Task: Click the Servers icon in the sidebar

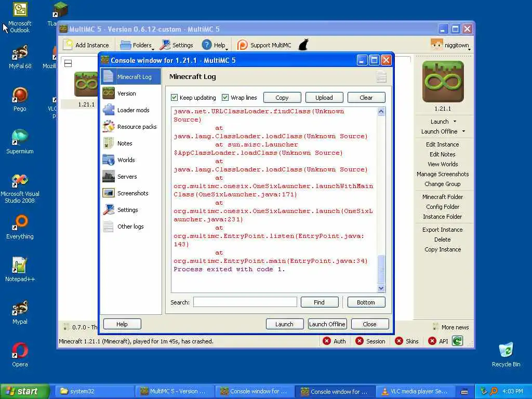Action: point(109,177)
